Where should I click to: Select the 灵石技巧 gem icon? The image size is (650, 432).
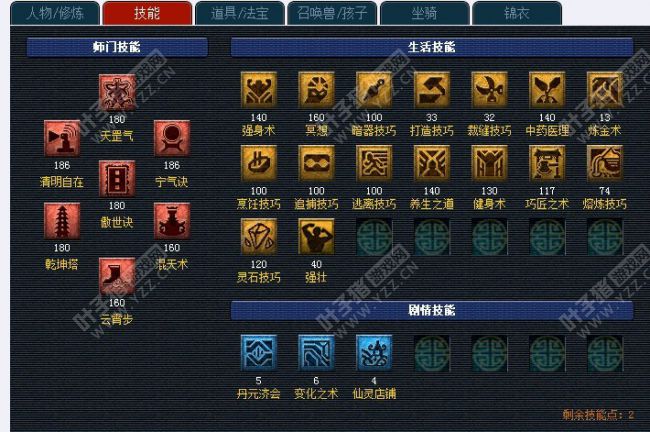[259, 237]
